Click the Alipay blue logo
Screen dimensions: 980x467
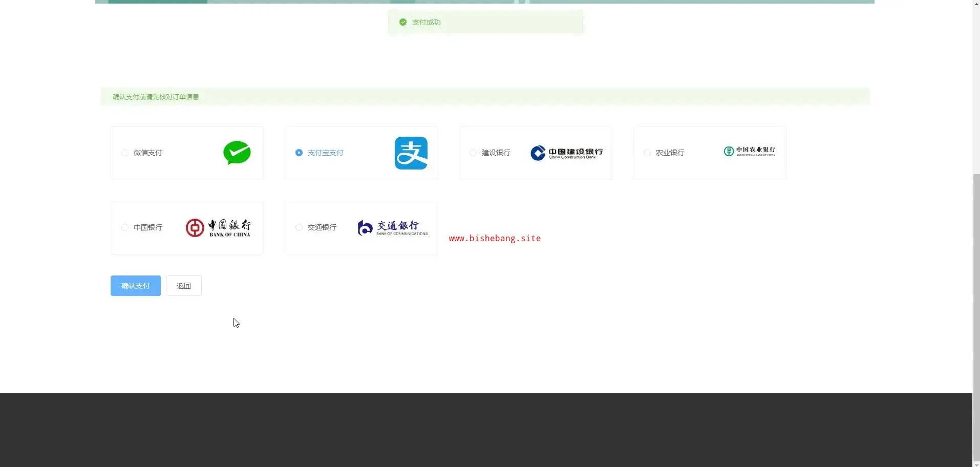pyautogui.click(x=411, y=153)
